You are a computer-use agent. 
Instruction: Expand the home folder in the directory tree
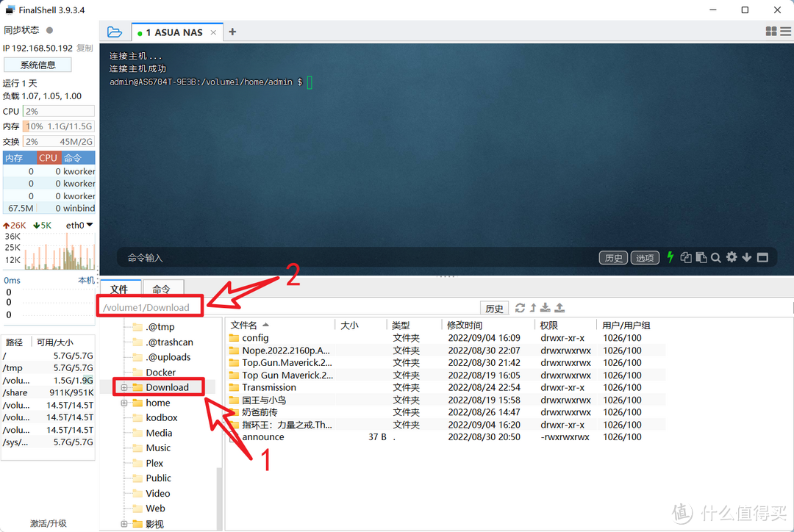pos(124,402)
